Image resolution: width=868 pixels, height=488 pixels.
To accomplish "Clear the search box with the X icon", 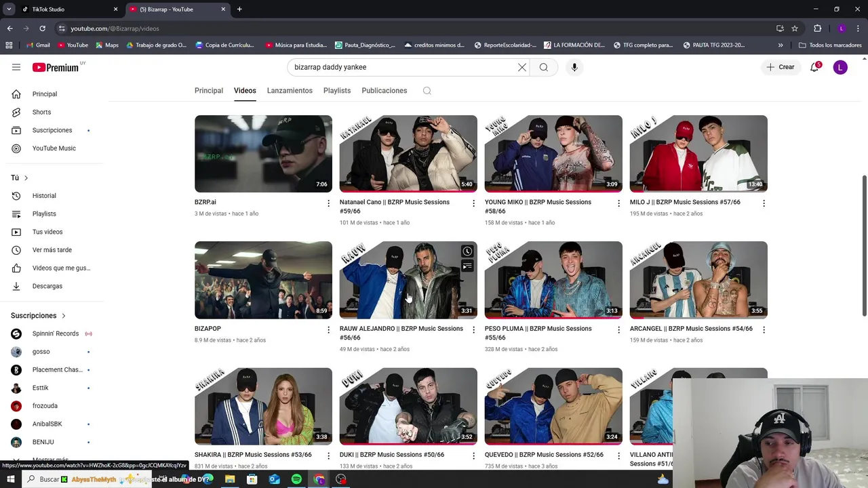I will point(521,67).
